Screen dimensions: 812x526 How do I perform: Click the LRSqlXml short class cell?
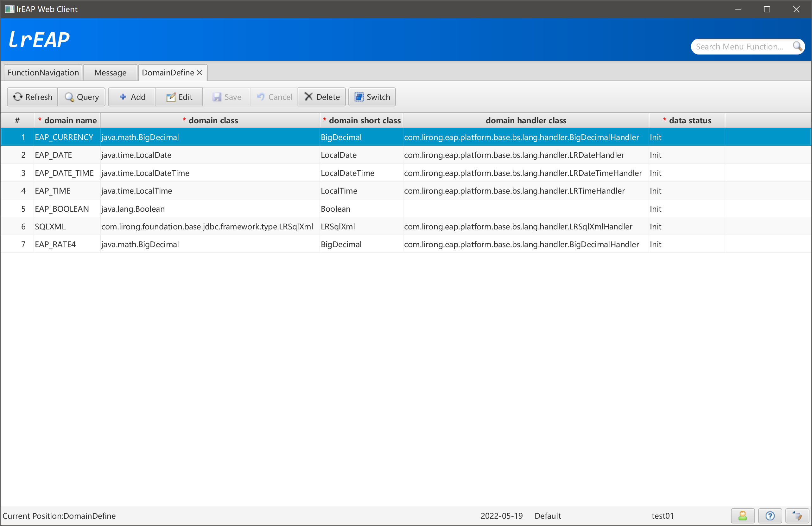point(362,227)
